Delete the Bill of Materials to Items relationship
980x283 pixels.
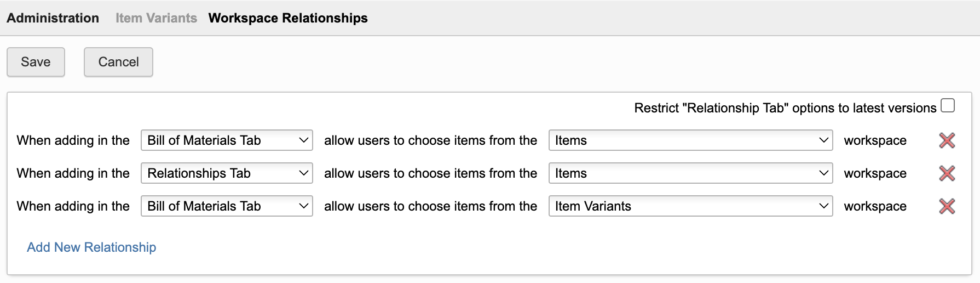[x=947, y=140]
